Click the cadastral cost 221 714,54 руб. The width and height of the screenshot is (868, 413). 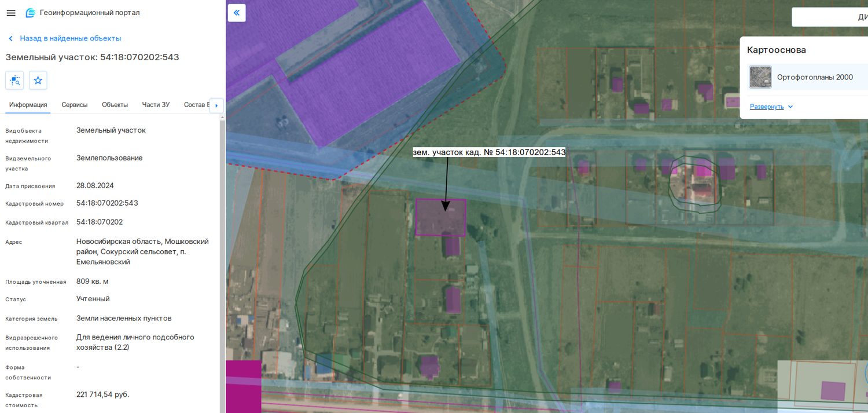click(x=103, y=394)
